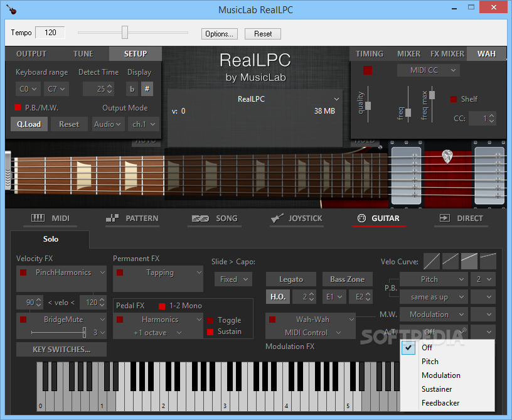Toggle the H.O. button

[278, 297]
